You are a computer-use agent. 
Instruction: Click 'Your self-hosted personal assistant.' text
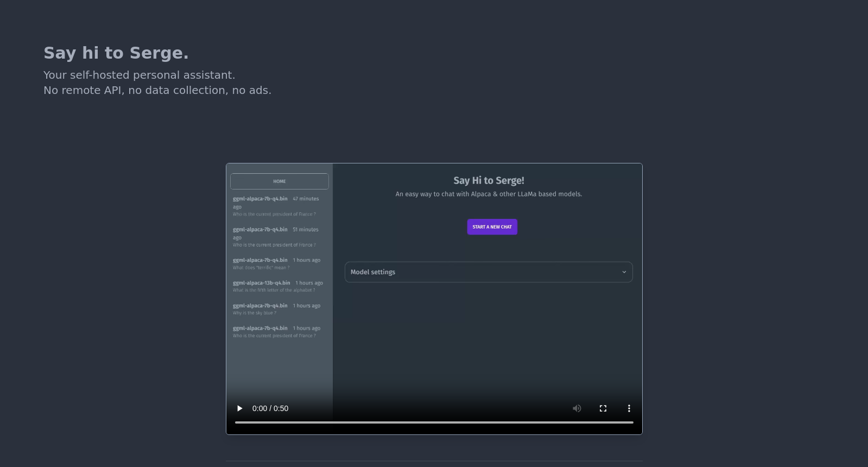(x=140, y=75)
